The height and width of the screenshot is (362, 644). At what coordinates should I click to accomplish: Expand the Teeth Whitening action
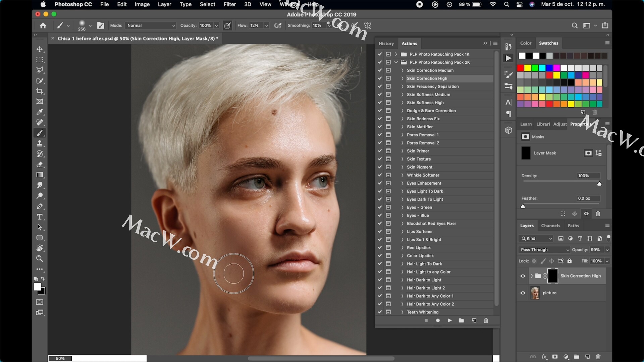[402, 312]
